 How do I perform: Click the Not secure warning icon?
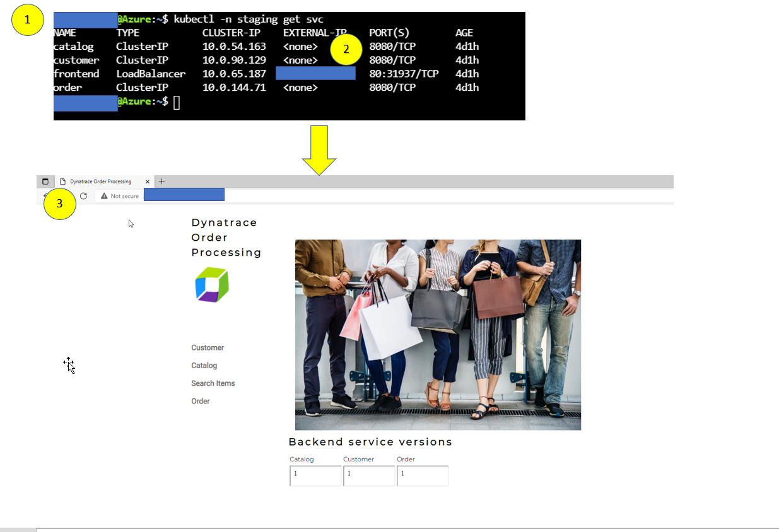104,196
